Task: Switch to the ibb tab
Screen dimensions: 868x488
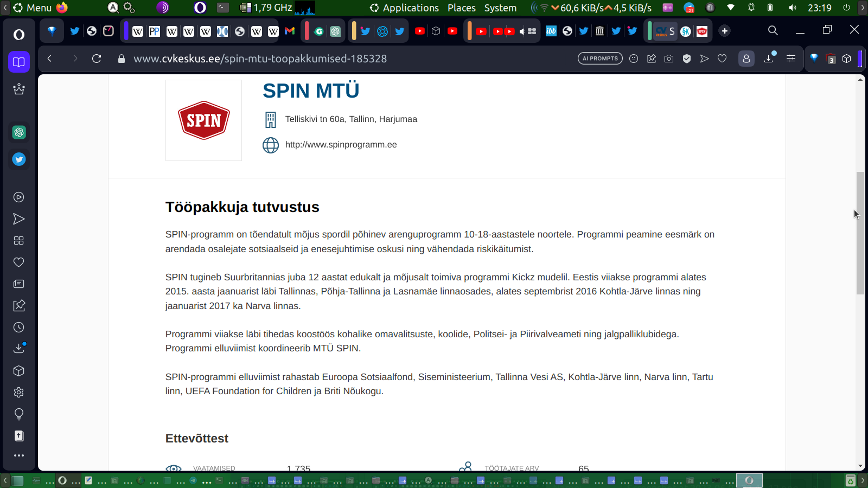Action: click(x=551, y=31)
